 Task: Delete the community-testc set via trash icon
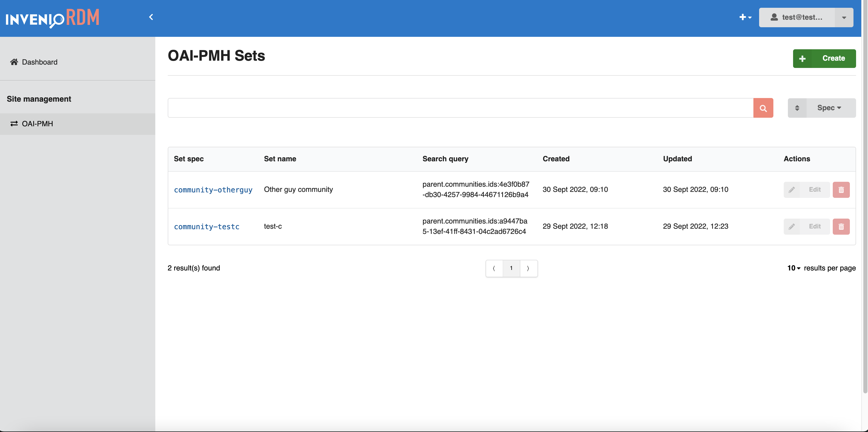(841, 226)
